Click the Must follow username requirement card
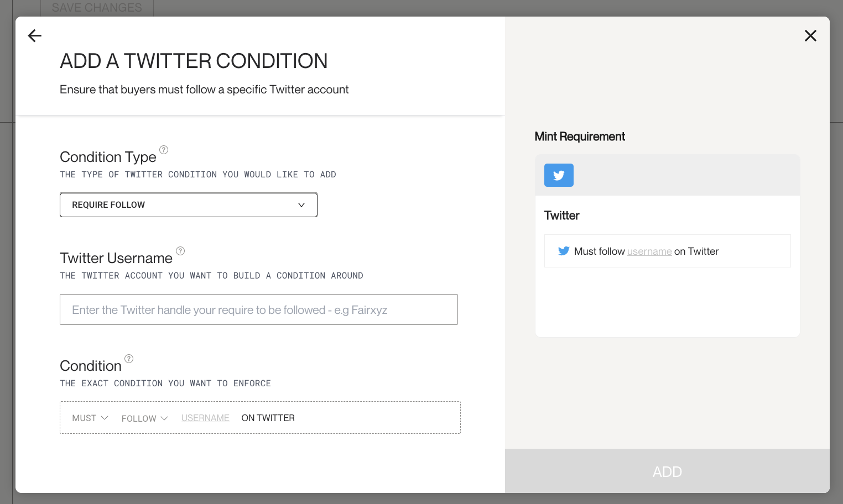Screen dimensions: 843x504 coord(668,251)
